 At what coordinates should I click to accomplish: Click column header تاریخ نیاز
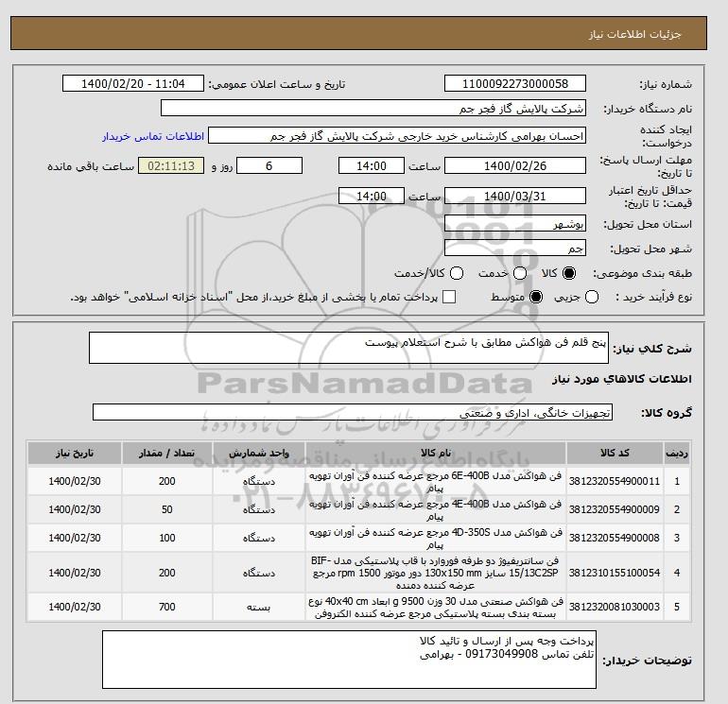[75, 453]
